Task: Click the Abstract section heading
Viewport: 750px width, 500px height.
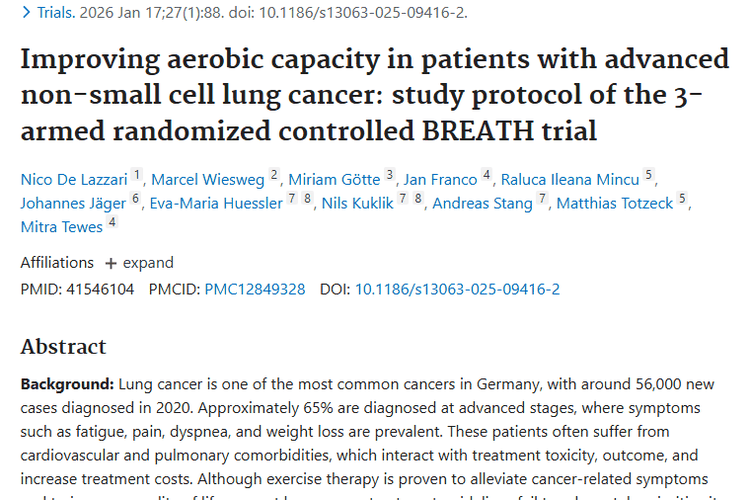Action: coord(63,347)
